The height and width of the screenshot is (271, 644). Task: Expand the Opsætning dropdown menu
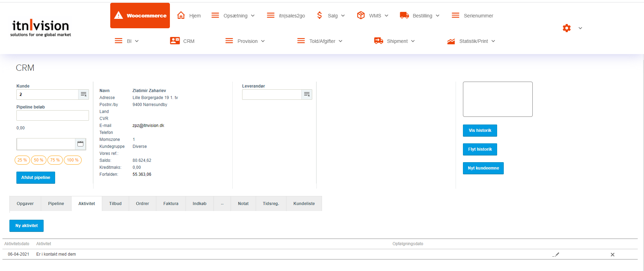click(x=239, y=16)
